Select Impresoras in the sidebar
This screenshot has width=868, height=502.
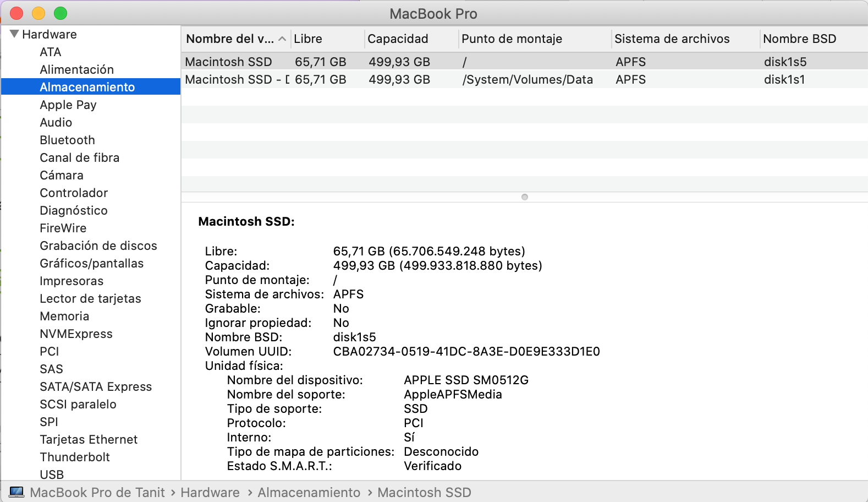click(x=72, y=281)
